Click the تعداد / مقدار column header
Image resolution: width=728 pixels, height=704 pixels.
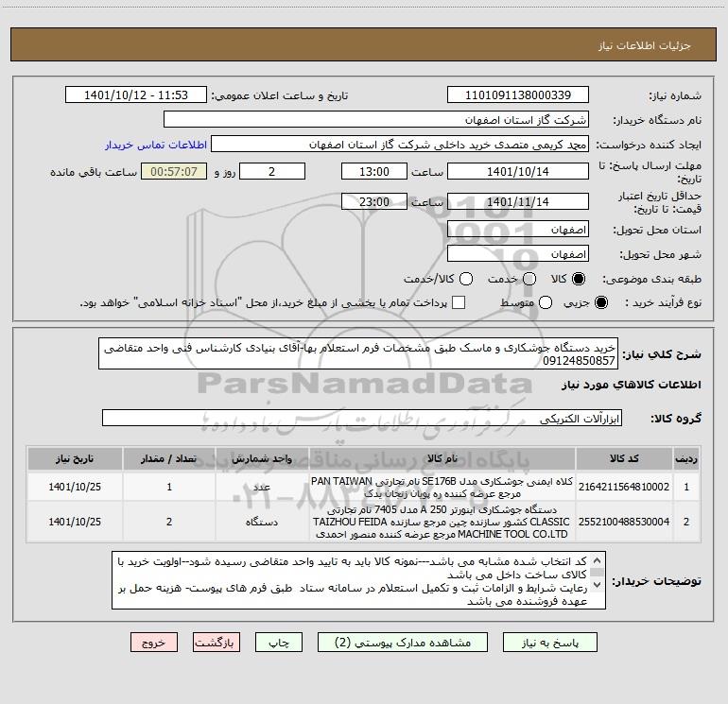click(169, 458)
